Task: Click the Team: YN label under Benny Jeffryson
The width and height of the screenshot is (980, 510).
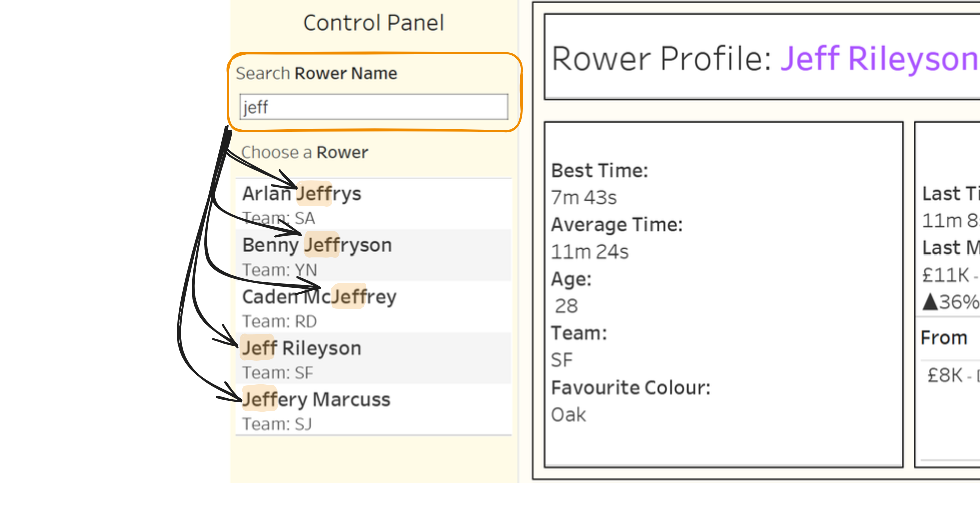Action: tap(279, 270)
